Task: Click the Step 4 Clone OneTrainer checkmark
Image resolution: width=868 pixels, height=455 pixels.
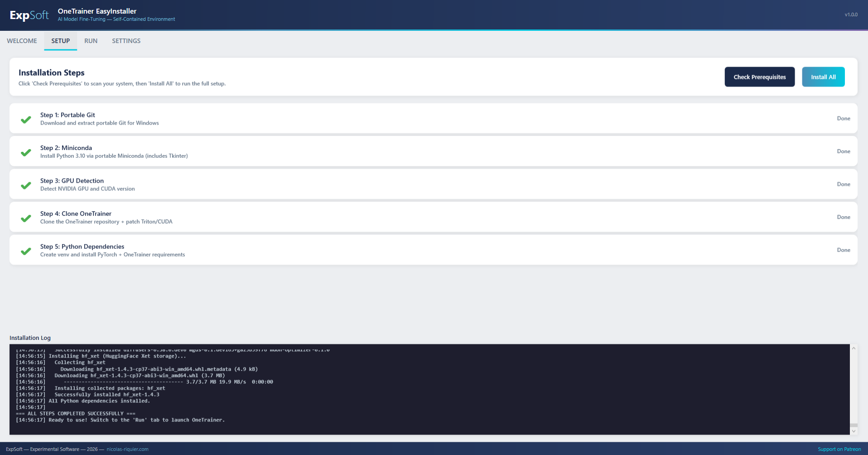Action: (x=26, y=218)
